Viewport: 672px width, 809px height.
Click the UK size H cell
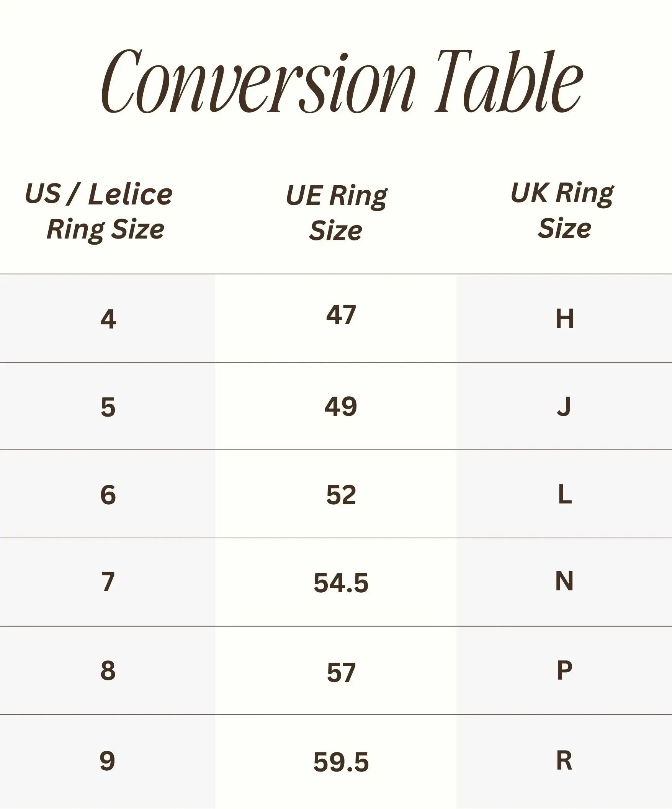(564, 319)
